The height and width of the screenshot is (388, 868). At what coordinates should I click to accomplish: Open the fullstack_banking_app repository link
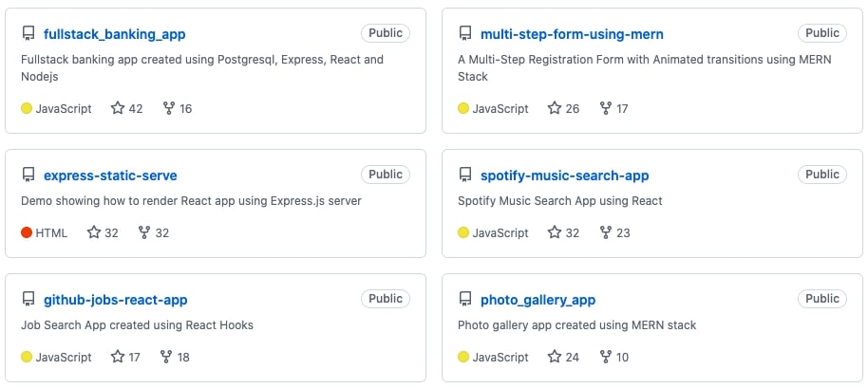[115, 34]
